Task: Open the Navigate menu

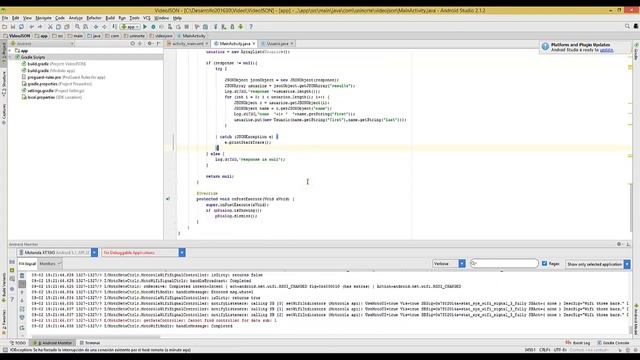Action: [x=43, y=18]
